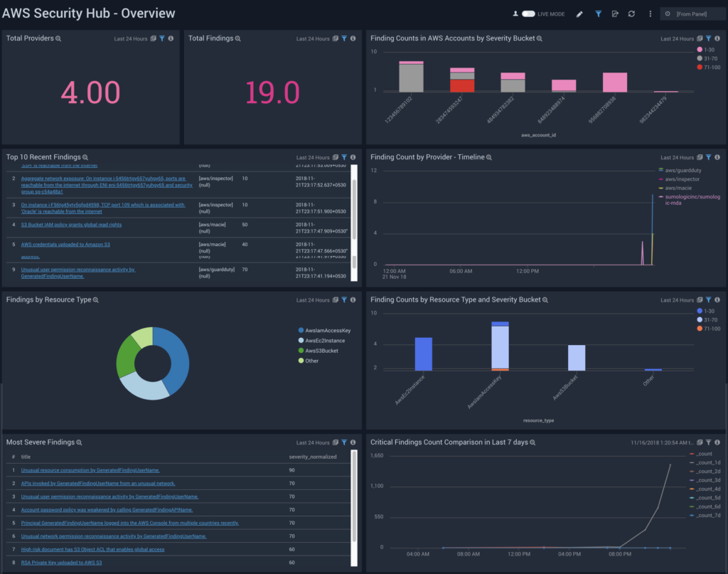728x574 pixels.
Task: Toggle the LIVE MODE switch
Action: click(x=528, y=14)
